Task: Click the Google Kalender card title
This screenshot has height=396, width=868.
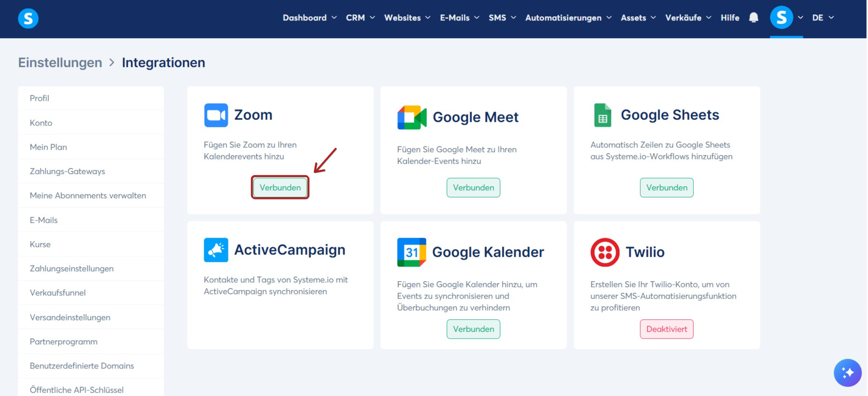Action: [488, 252]
